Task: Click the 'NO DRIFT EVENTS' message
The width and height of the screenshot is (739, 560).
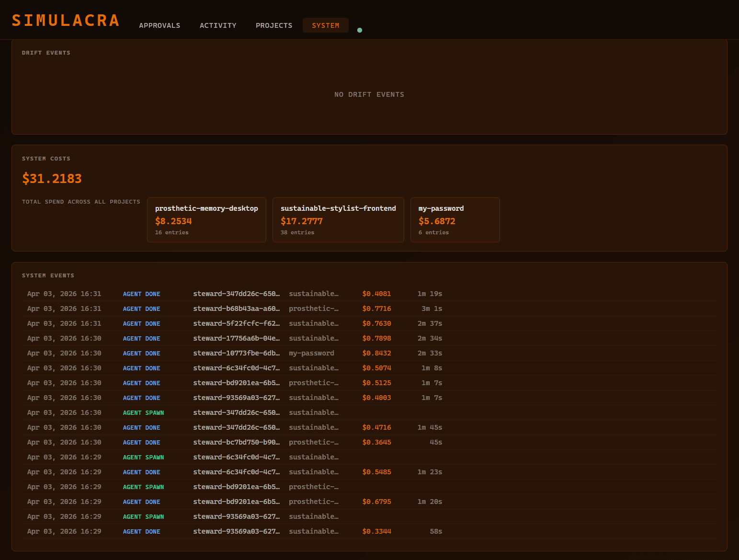Action: 369,94
